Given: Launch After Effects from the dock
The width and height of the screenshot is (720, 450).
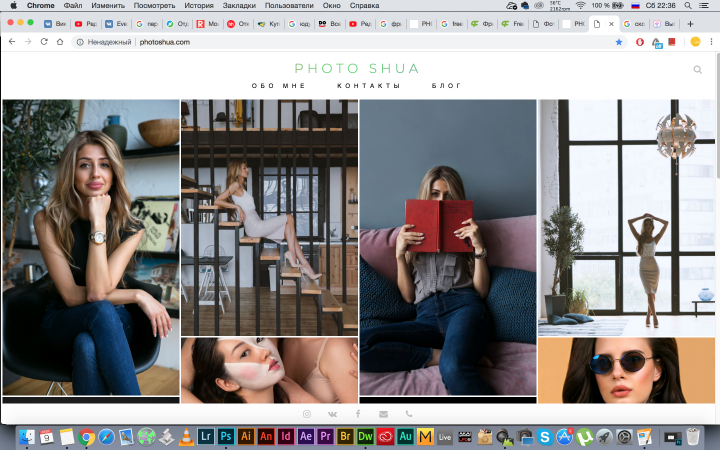Looking at the screenshot, I should pos(306,436).
